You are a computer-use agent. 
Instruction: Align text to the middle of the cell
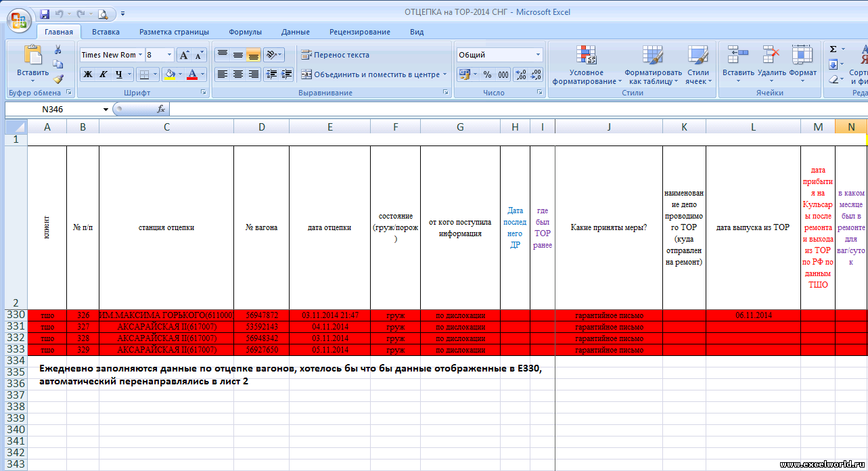click(237, 55)
